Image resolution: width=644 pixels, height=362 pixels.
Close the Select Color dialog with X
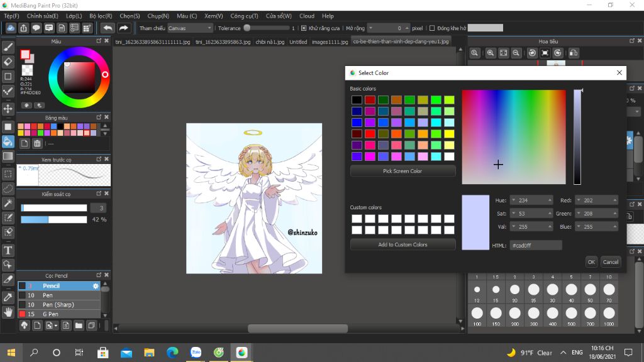pos(619,73)
